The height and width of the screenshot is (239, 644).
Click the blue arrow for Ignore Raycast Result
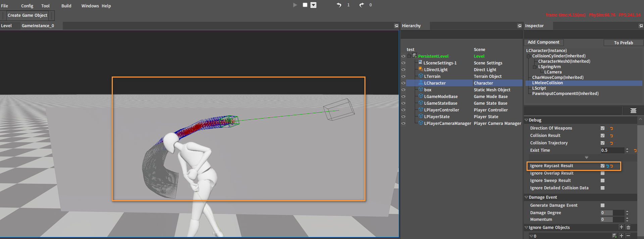[x=607, y=166]
